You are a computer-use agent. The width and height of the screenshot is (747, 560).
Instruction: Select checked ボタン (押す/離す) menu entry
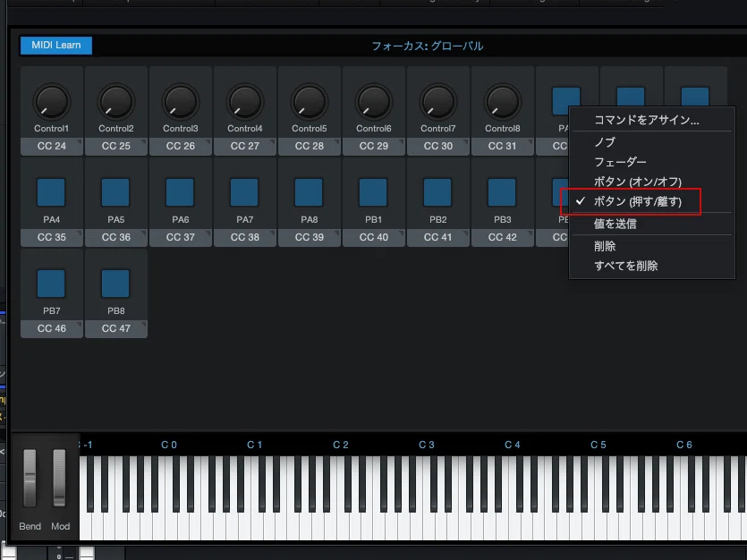pos(651,201)
